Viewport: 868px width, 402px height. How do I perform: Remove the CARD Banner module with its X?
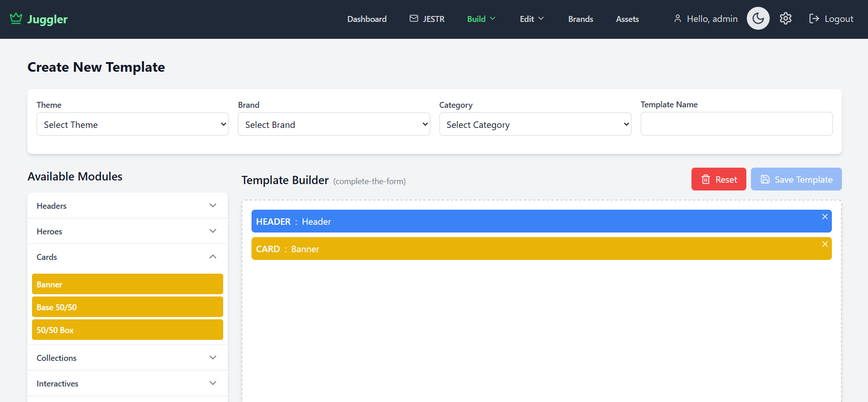click(x=825, y=244)
